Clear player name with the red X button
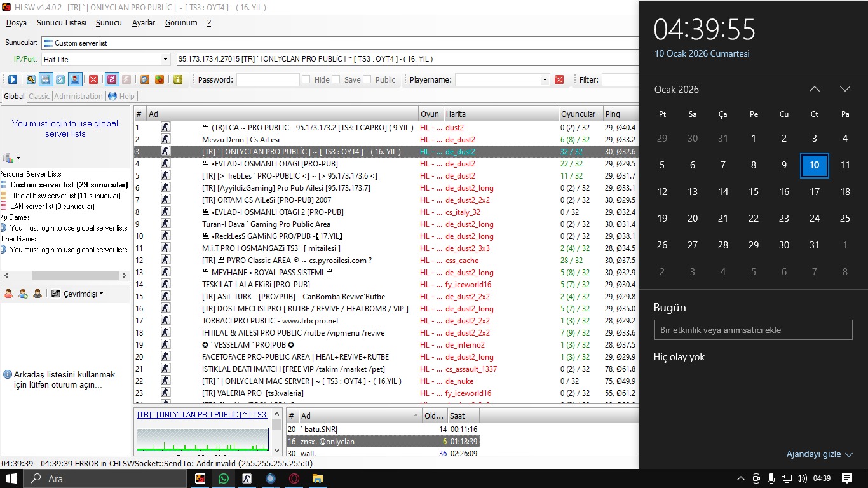 point(559,79)
